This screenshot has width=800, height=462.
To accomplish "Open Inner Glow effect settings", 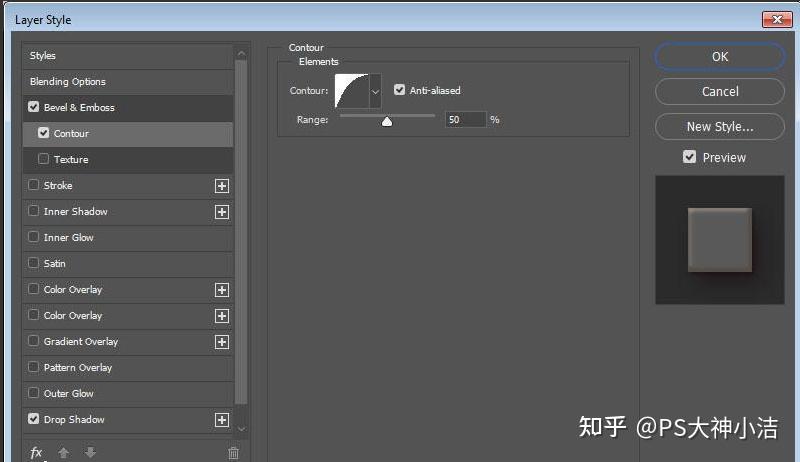I will point(128,238).
